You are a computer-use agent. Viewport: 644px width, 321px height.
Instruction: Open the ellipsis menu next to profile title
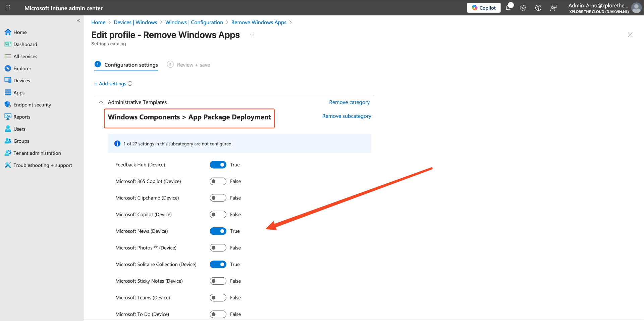[252, 35]
